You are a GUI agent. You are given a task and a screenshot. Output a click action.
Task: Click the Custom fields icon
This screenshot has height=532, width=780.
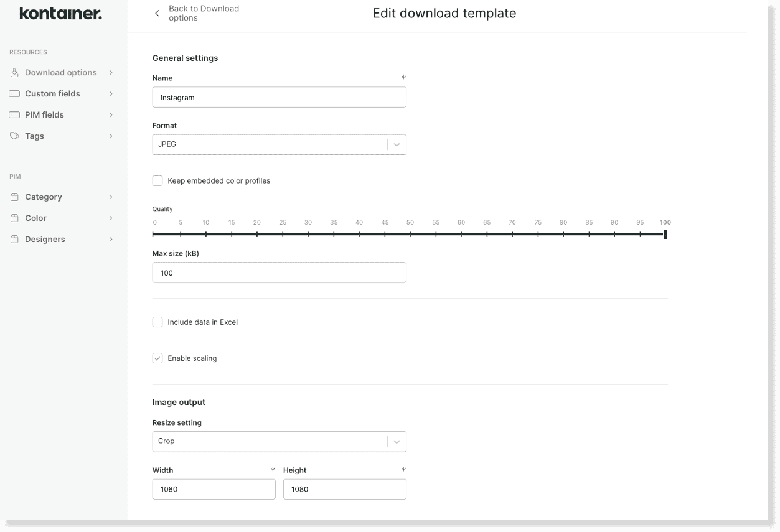14,93
